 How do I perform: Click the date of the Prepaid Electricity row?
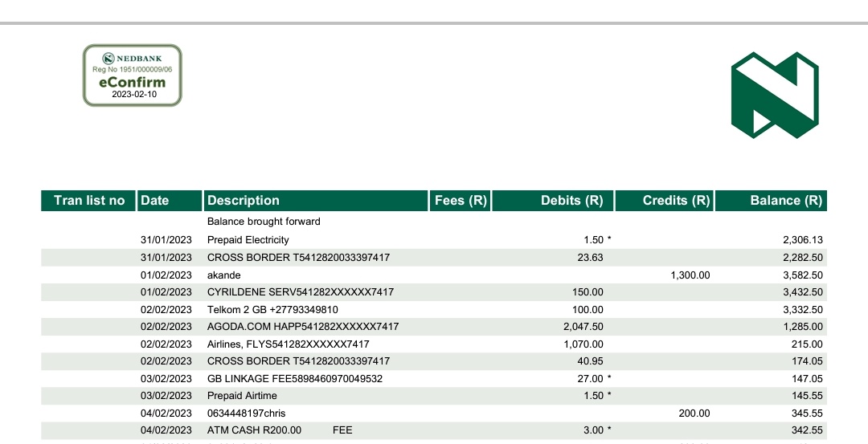[166, 240]
